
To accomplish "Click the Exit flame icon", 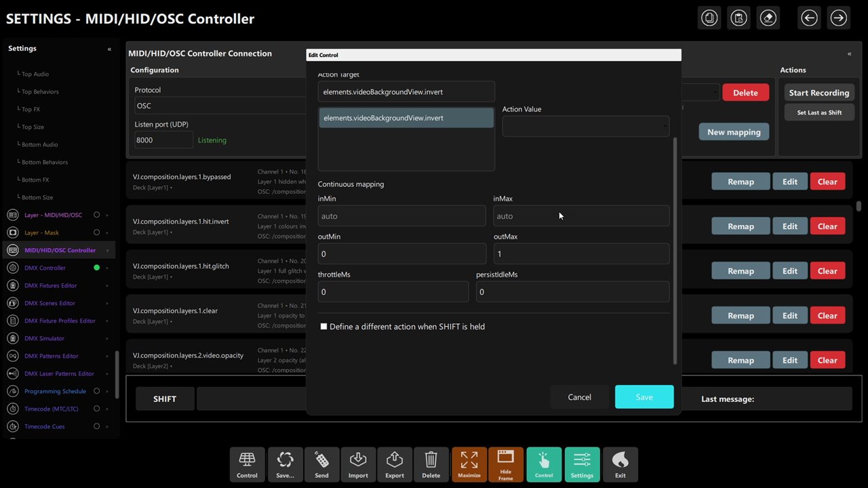I will tap(620, 464).
